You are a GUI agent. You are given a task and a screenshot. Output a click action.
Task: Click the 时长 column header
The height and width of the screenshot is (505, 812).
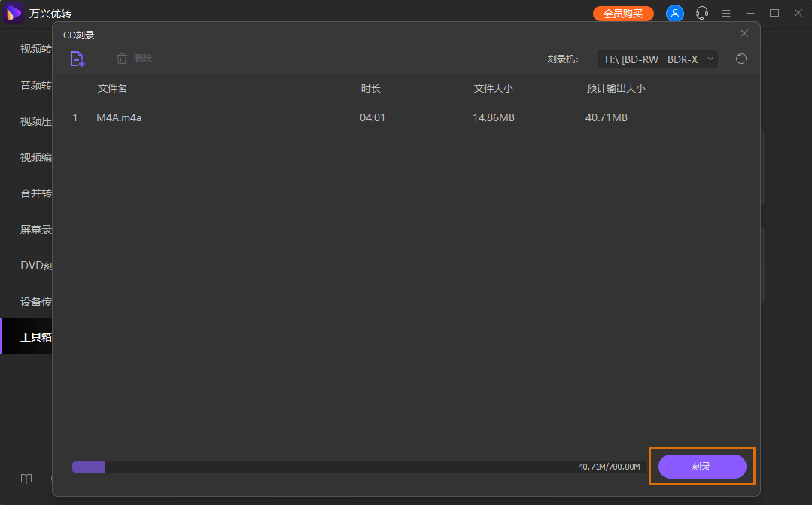pos(371,88)
